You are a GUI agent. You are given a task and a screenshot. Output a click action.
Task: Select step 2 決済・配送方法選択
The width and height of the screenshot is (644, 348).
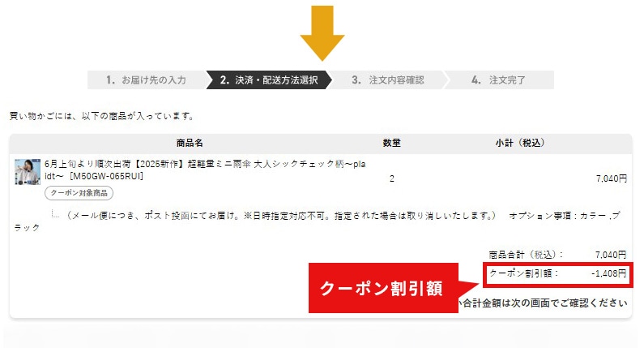click(x=269, y=79)
